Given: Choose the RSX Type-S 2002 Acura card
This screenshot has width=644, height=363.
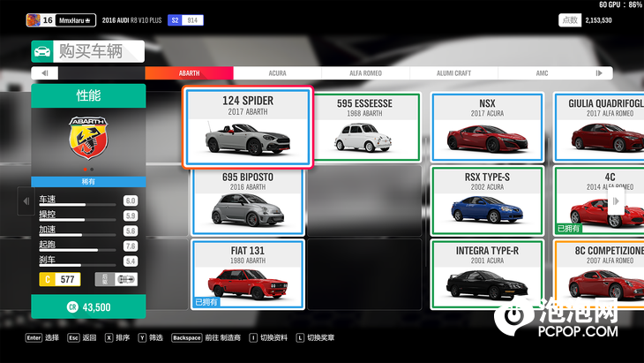Looking at the screenshot, I should (x=487, y=201).
